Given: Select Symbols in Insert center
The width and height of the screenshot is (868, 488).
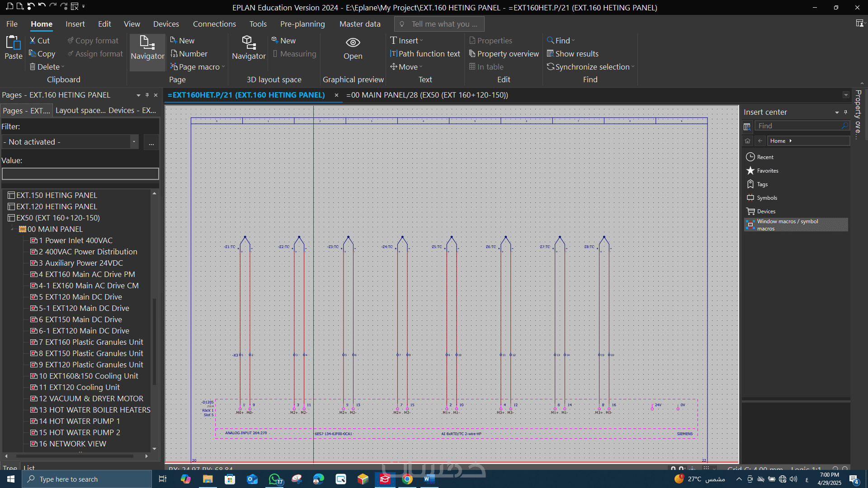Looking at the screenshot, I should 767,198.
